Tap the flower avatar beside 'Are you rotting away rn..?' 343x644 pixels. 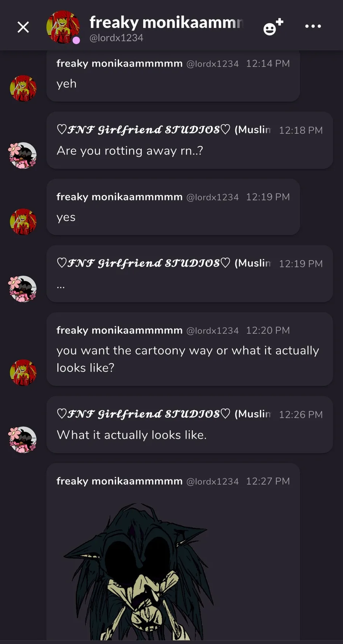[x=22, y=155]
